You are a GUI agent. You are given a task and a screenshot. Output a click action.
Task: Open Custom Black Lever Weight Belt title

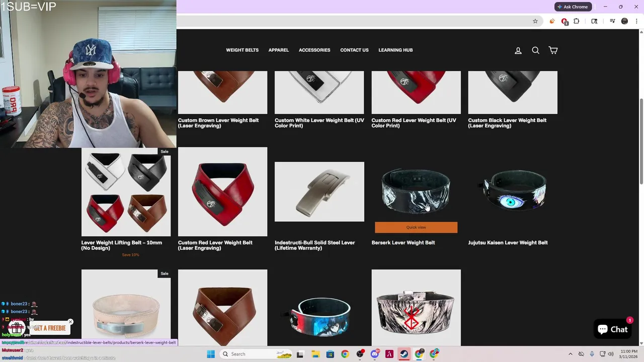(x=507, y=123)
